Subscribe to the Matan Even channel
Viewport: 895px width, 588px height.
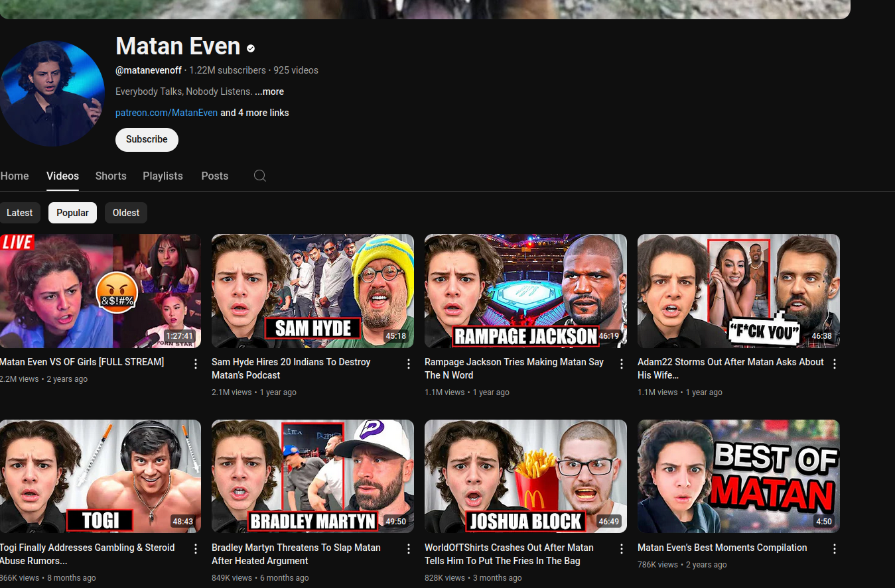[147, 139]
